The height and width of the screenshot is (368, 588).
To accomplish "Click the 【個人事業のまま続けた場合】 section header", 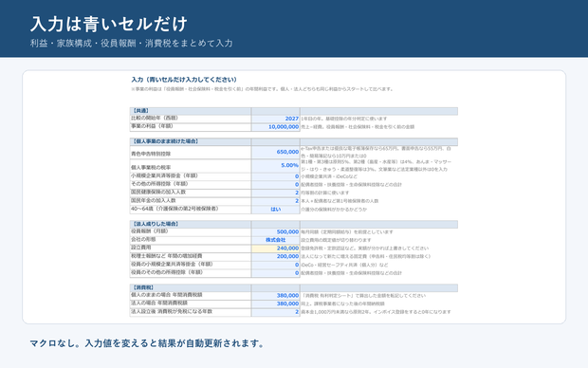I will click(x=165, y=141).
